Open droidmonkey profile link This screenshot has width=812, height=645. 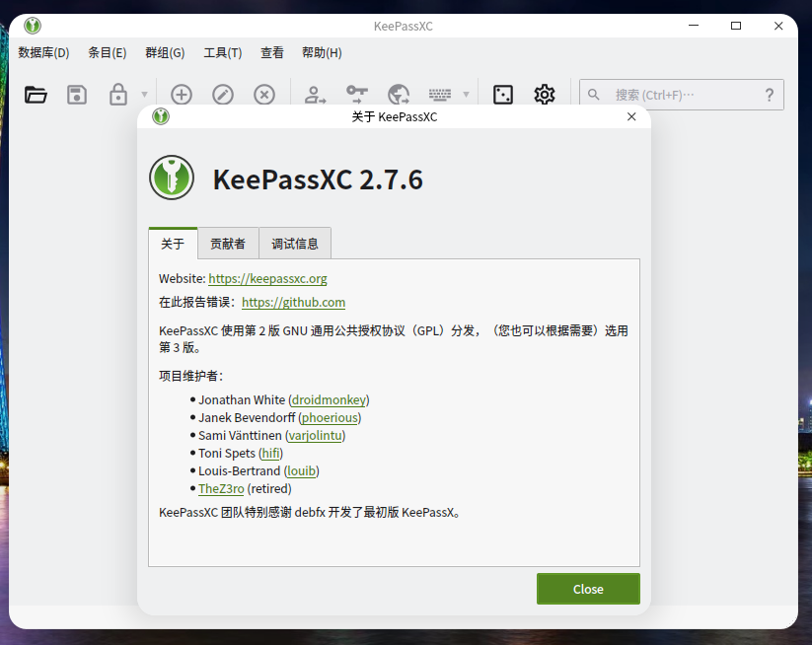(329, 400)
